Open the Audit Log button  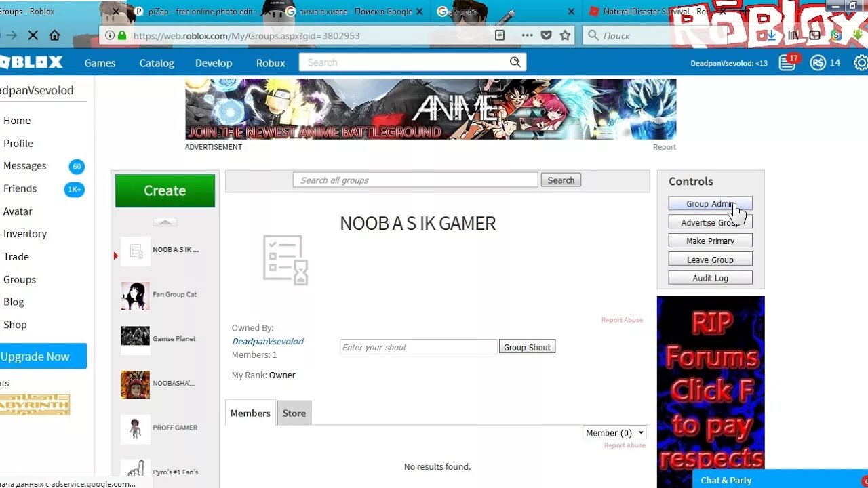pos(710,278)
